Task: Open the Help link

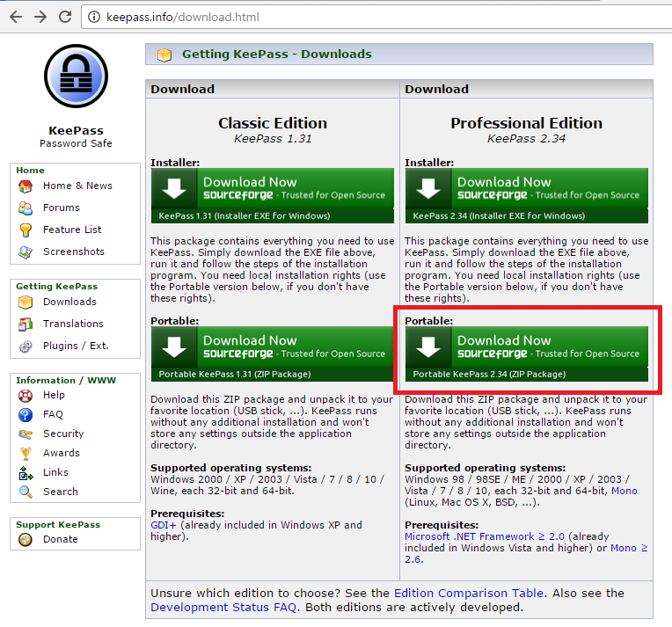Action: tap(54, 395)
